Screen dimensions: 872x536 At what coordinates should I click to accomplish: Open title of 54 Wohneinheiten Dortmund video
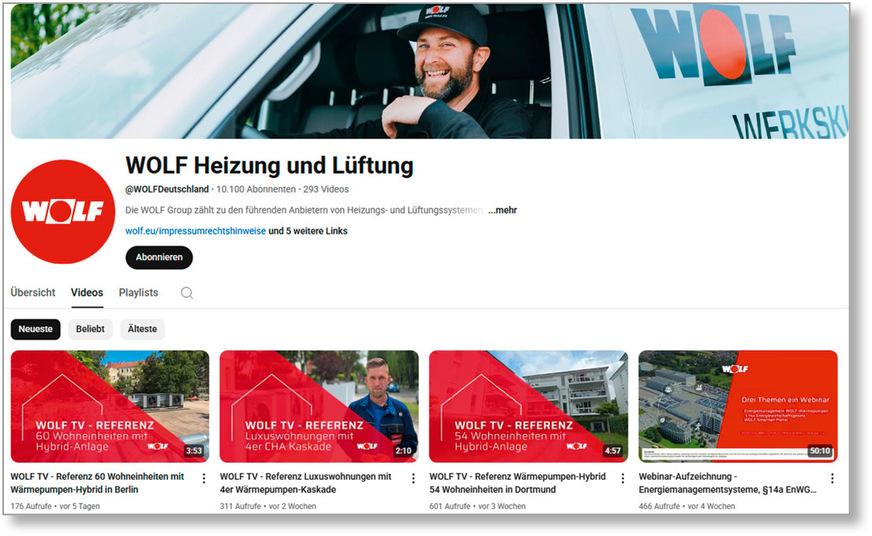click(x=517, y=483)
